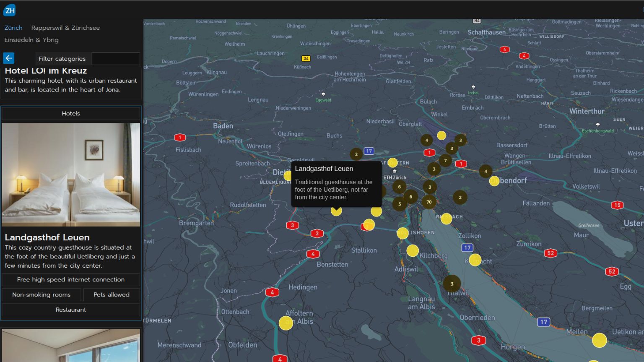The height and width of the screenshot is (362, 644).
Task: Select the yellow marker at Dietikon
Action: (x=288, y=175)
